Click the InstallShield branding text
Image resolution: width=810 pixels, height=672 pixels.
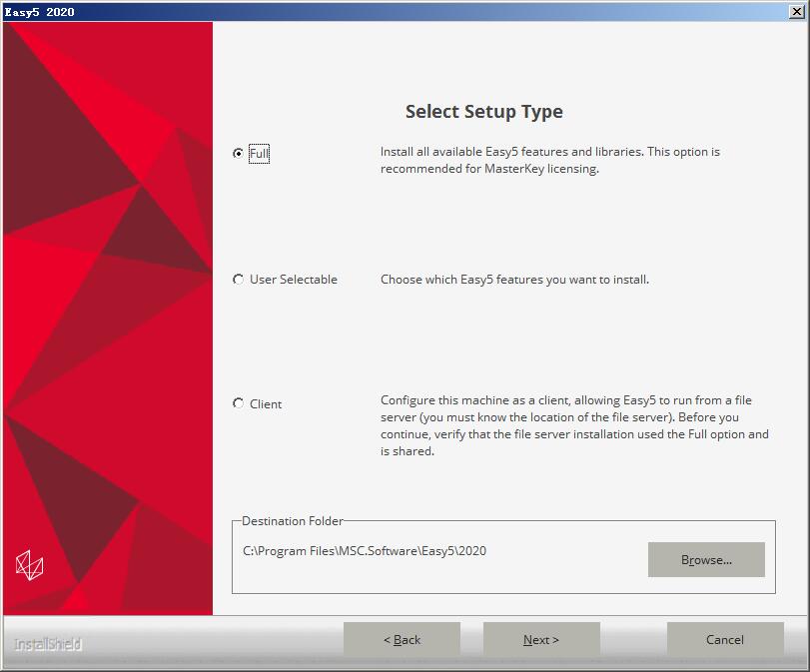tap(48, 644)
